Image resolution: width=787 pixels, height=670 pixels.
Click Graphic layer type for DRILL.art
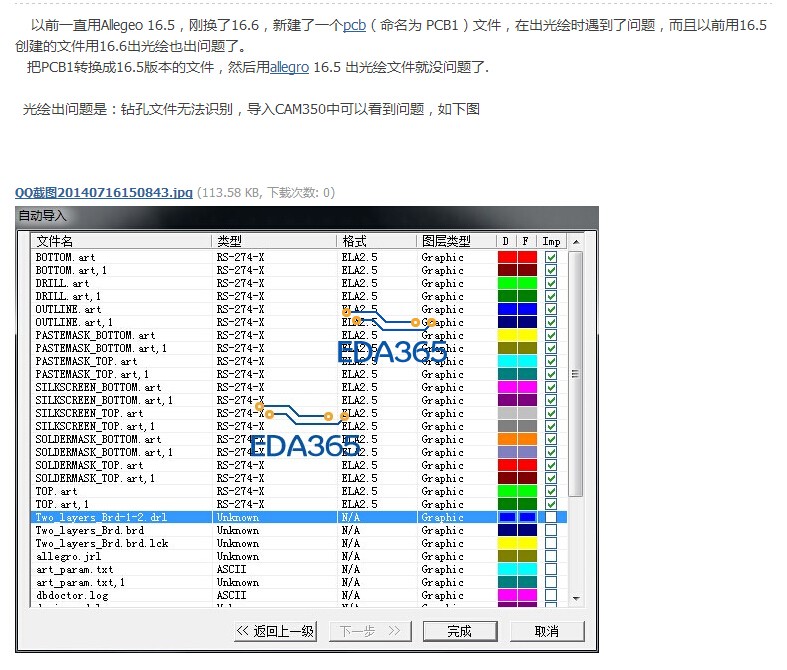442,283
